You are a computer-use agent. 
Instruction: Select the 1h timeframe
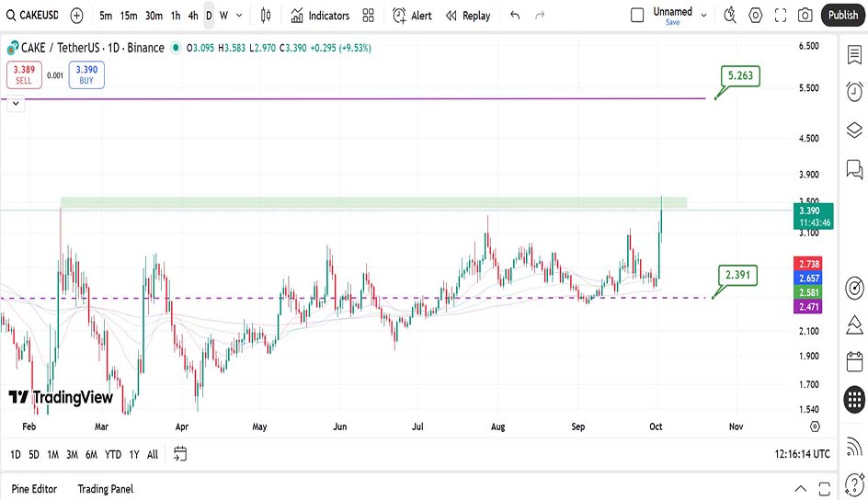(176, 16)
